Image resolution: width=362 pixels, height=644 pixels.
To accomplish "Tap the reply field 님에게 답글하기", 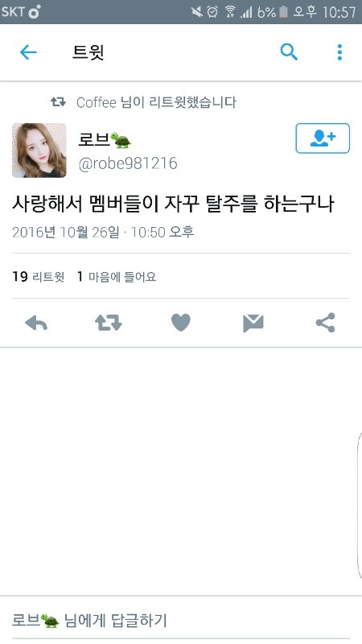I will click(x=180, y=620).
